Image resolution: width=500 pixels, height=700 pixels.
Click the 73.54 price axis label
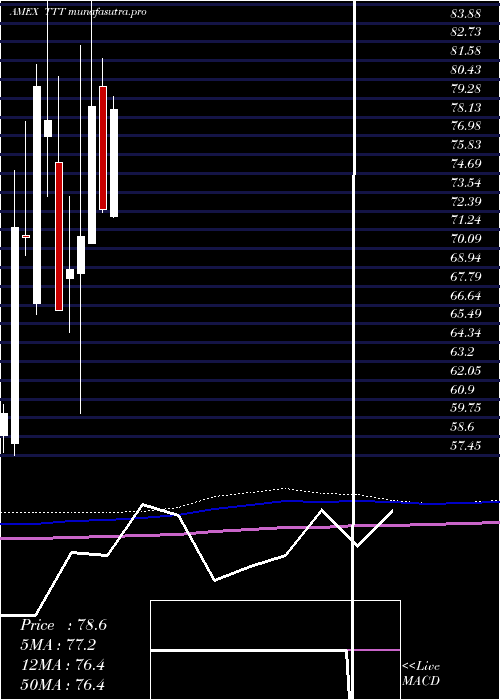[x=466, y=183]
